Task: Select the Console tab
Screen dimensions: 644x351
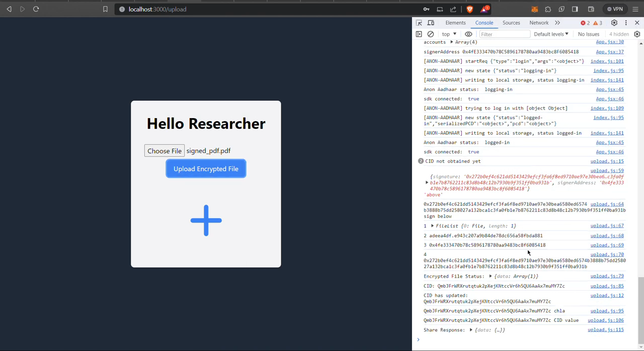Action: click(484, 23)
